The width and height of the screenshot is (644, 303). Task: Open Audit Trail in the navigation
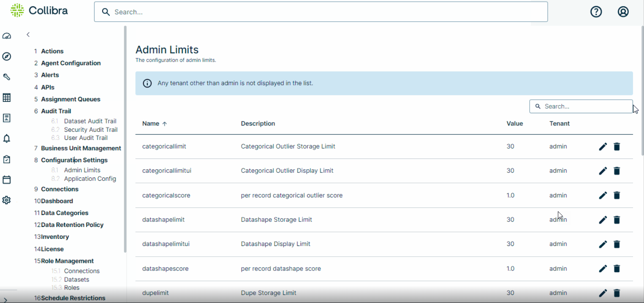(x=56, y=111)
